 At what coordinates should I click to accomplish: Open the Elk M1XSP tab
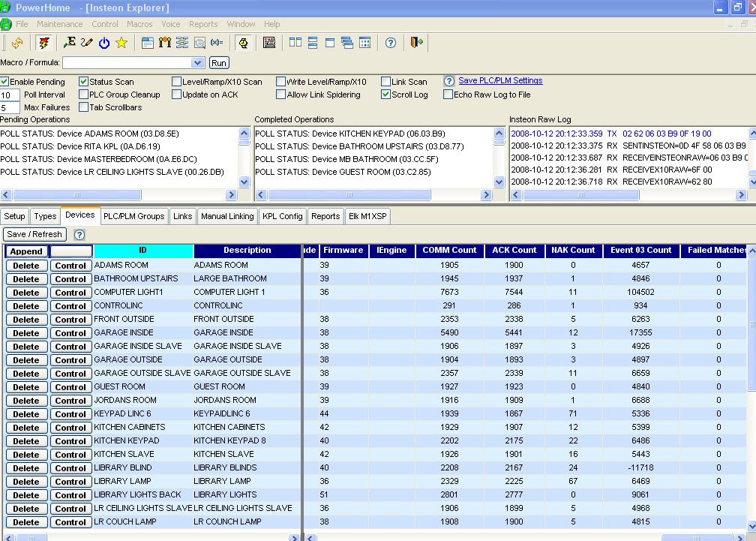[367, 217]
